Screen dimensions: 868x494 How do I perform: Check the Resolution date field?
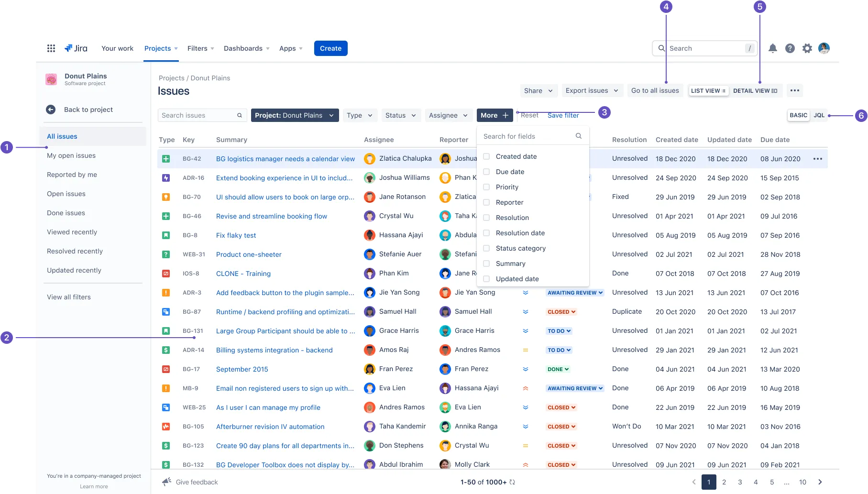pos(486,233)
